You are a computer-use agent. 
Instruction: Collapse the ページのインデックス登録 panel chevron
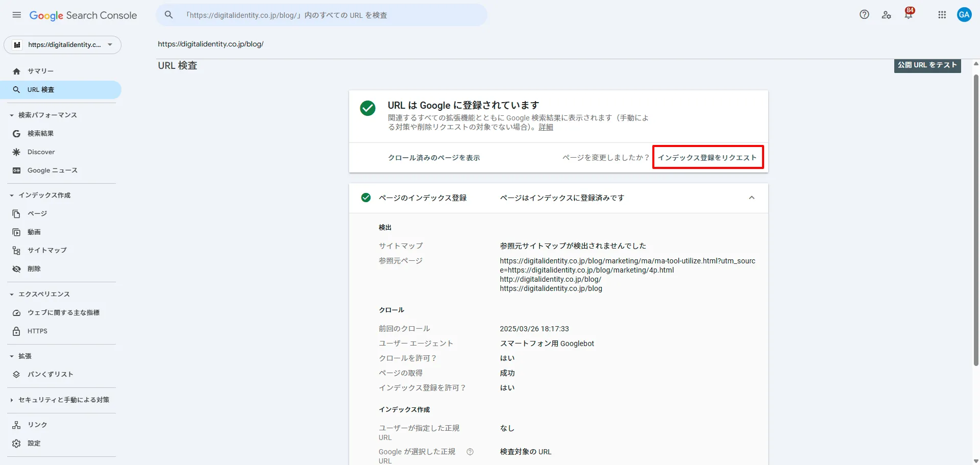(x=751, y=198)
